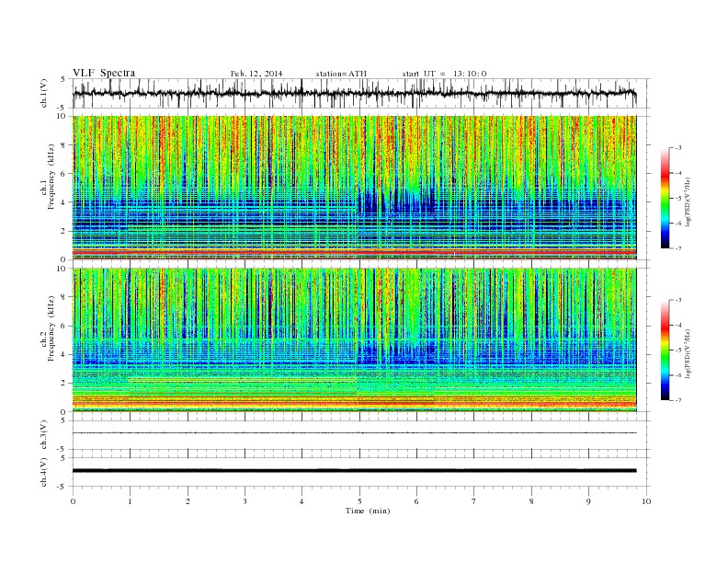Click the time-axis tick label "4"
The width and height of the screenshot is (728, 563).
[301, 501]
